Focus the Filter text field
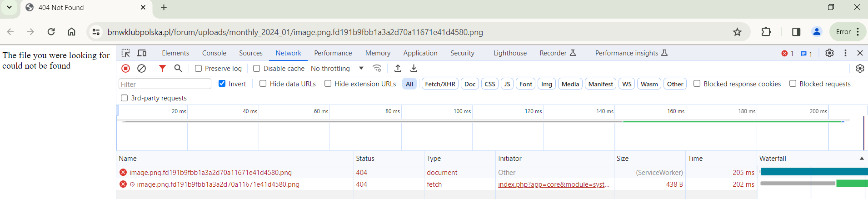This screenshot has width=868, height=199. (x=165, y=84)
